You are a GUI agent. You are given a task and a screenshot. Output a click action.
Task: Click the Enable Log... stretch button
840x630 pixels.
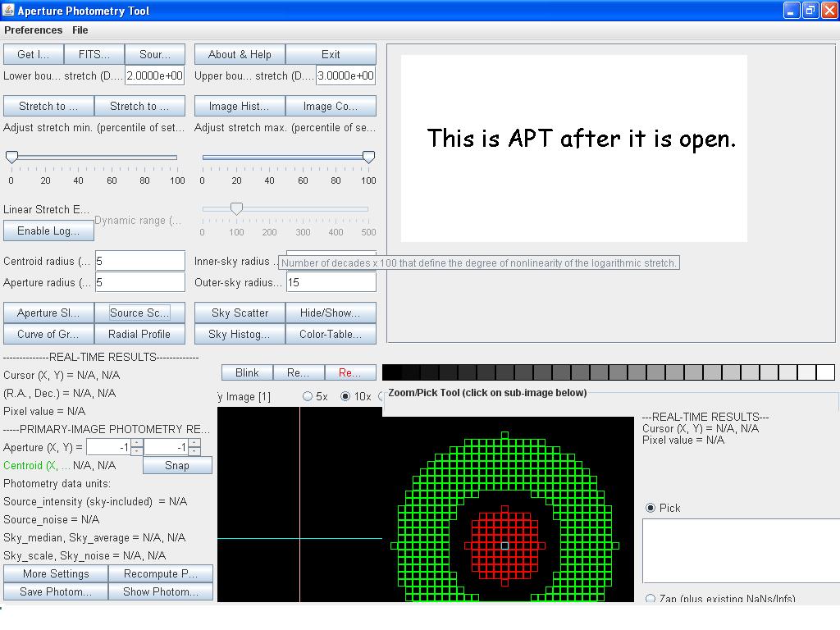click(48, 231)
